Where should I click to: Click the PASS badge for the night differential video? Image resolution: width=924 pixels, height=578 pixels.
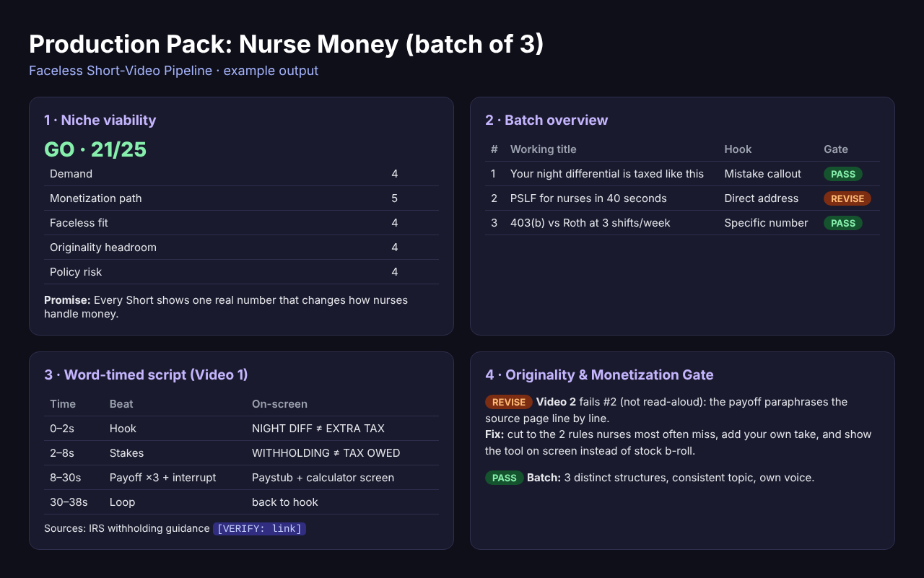(x=843, y=174)
